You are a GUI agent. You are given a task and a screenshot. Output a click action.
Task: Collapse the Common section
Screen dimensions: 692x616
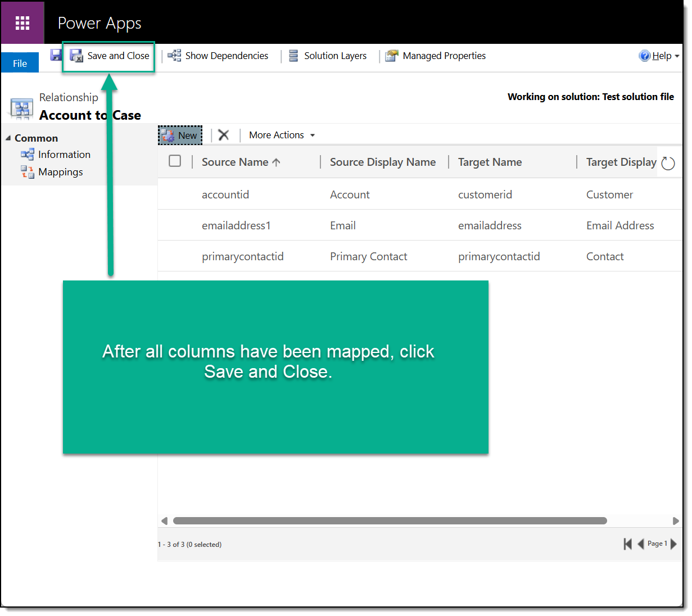click(x=8, y=138)
